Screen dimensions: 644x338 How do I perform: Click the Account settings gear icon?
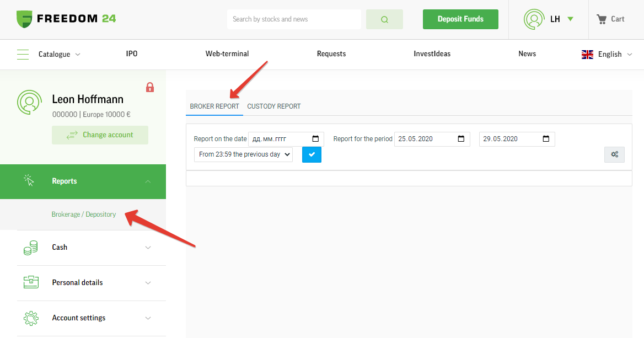coord(31,318)
